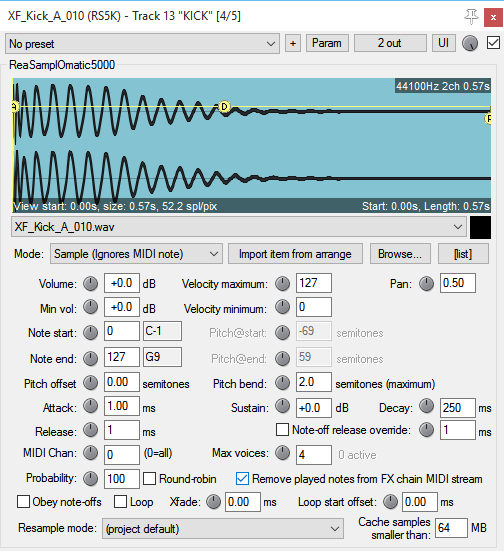Click the MIDI Chan knob

[x=90, y=453]
